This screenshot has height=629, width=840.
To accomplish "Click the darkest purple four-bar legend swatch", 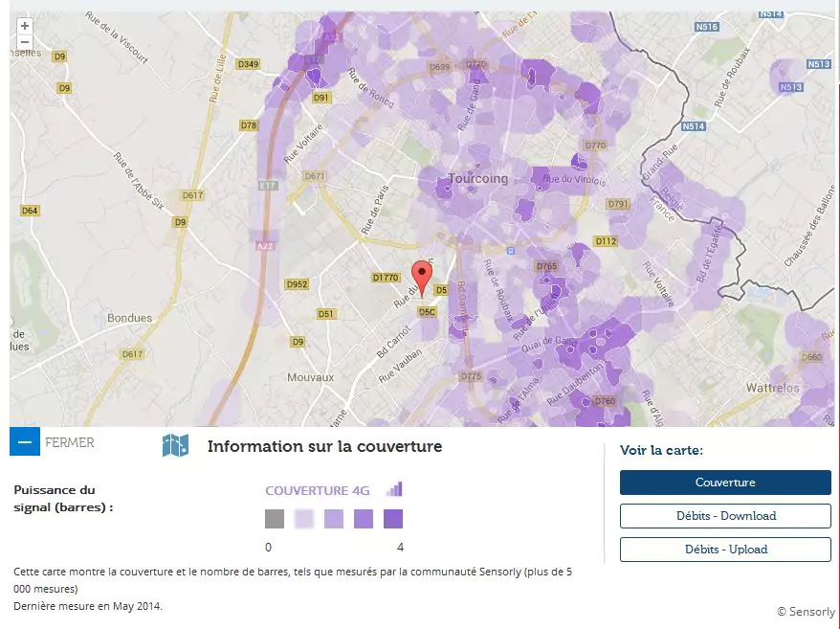I will click(393, 519).
